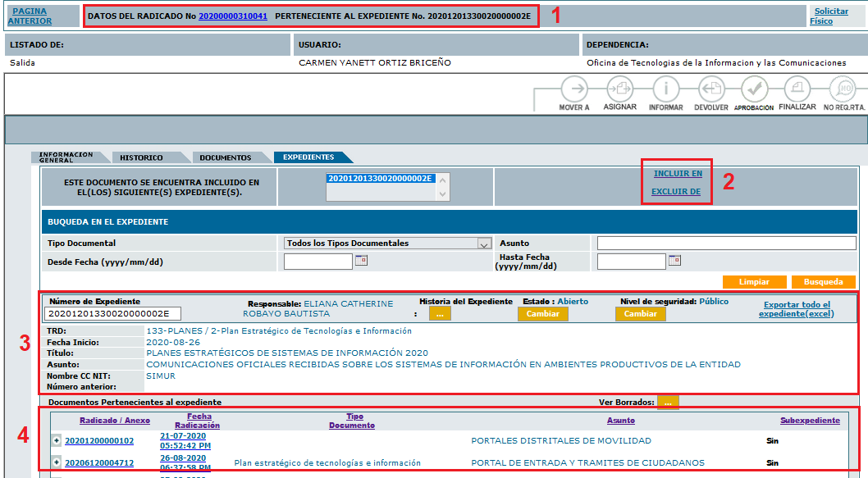The image size is (868, 478).
Task: Click the MOVER A arrow icon
Action: [x=574, y=89]
